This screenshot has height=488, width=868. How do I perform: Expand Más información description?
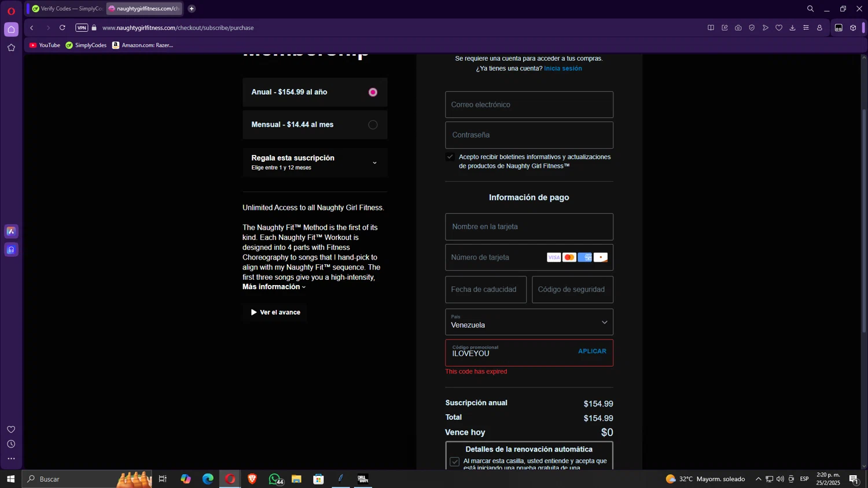click(274, 287)
